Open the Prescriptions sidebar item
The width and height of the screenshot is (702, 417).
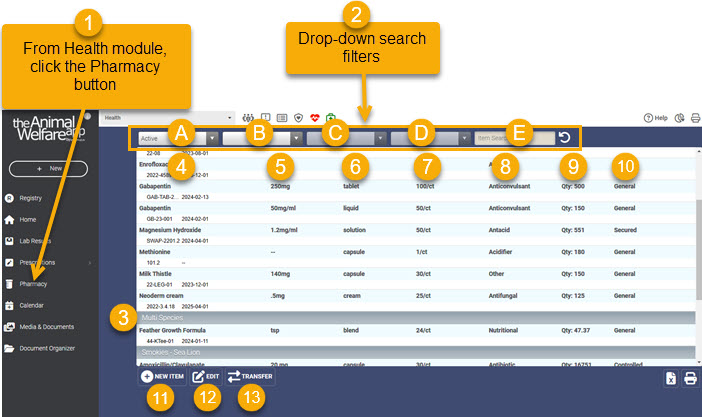[x=37, y=262]
